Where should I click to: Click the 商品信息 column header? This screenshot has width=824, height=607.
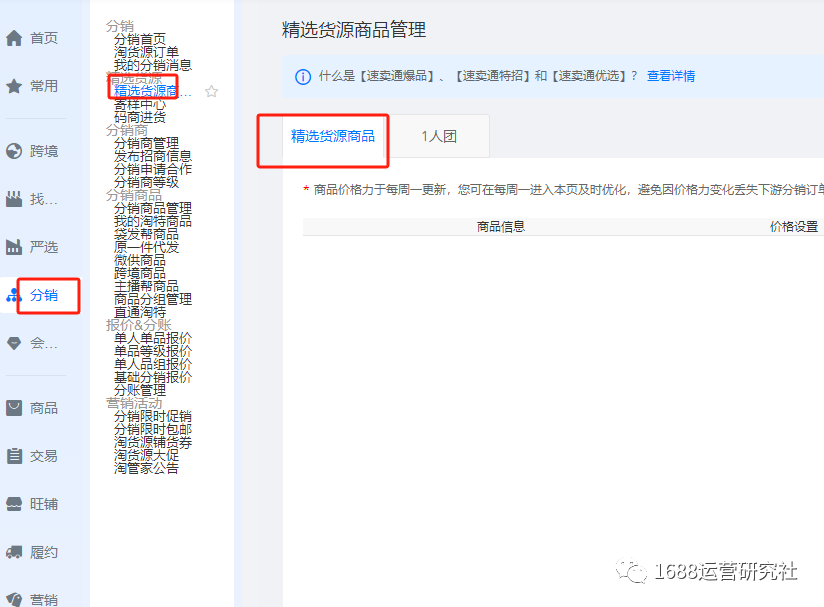501,227
